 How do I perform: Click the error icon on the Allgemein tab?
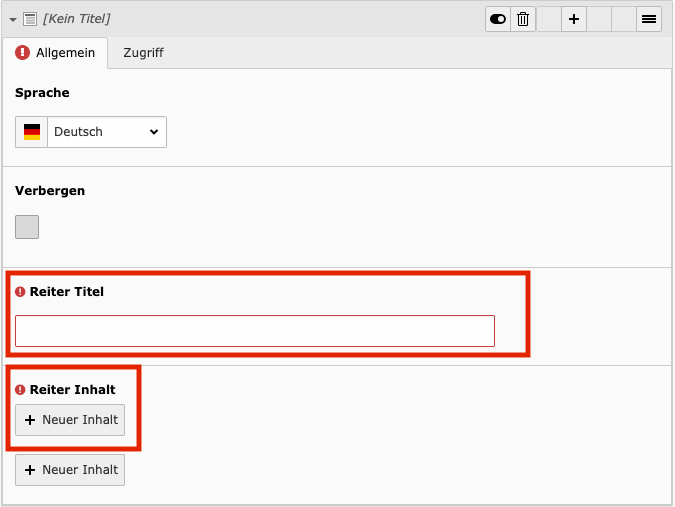[23, 53]
